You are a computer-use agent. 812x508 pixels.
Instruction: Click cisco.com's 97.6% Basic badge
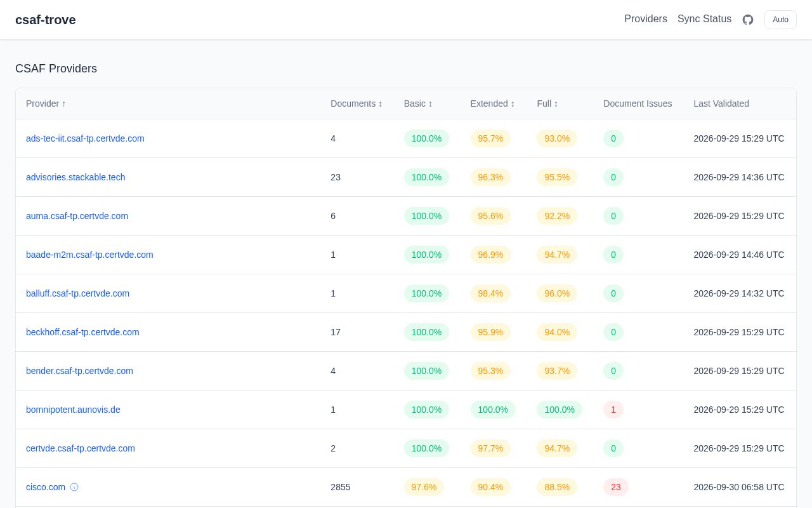tap(424, 487)
